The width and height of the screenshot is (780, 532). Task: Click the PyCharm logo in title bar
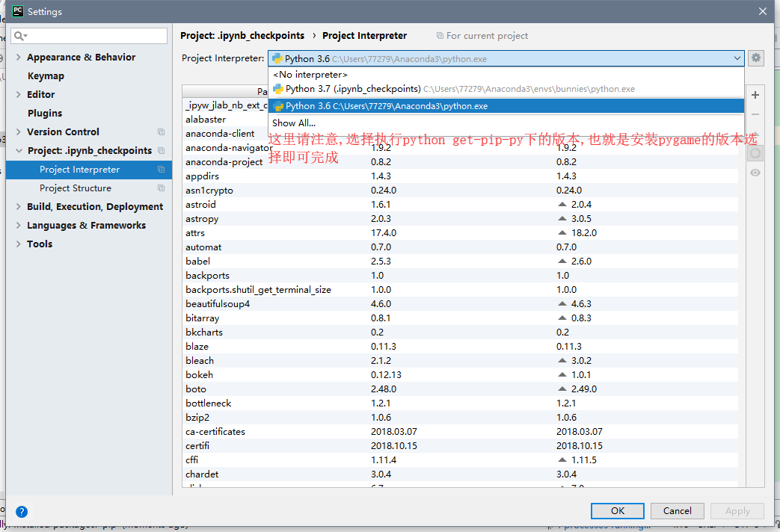click(x=17, y=11)
